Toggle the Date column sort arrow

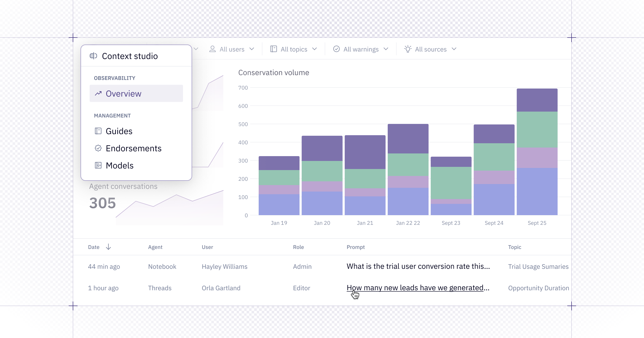(x=108, y=247)
